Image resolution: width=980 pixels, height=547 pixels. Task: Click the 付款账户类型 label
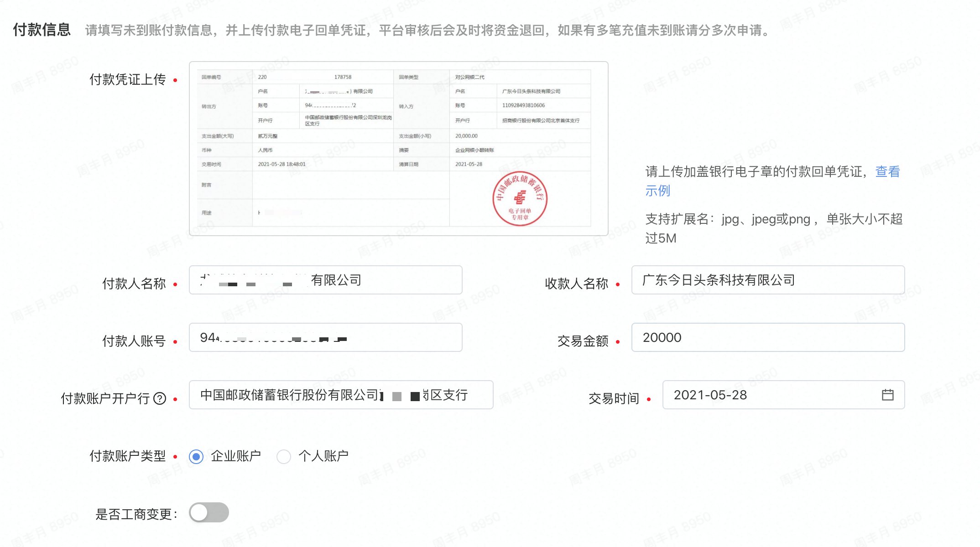click(128, 456)
